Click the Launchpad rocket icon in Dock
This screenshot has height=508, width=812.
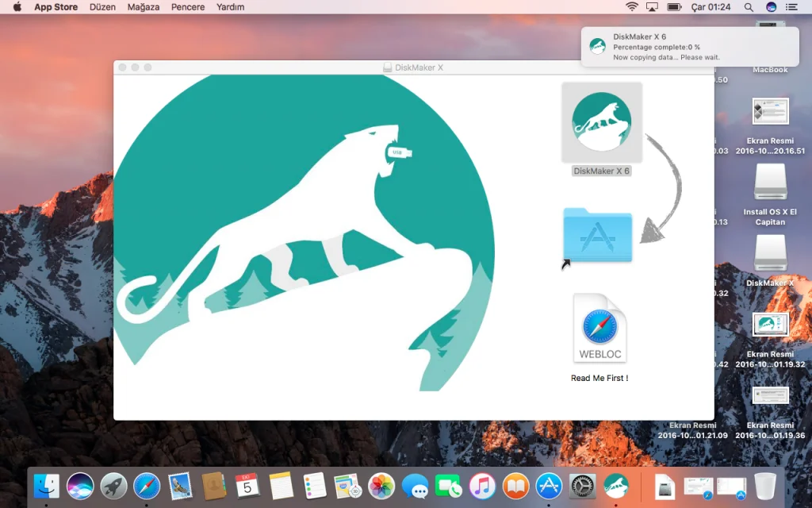pyautogui.click(x=113, y=486)
